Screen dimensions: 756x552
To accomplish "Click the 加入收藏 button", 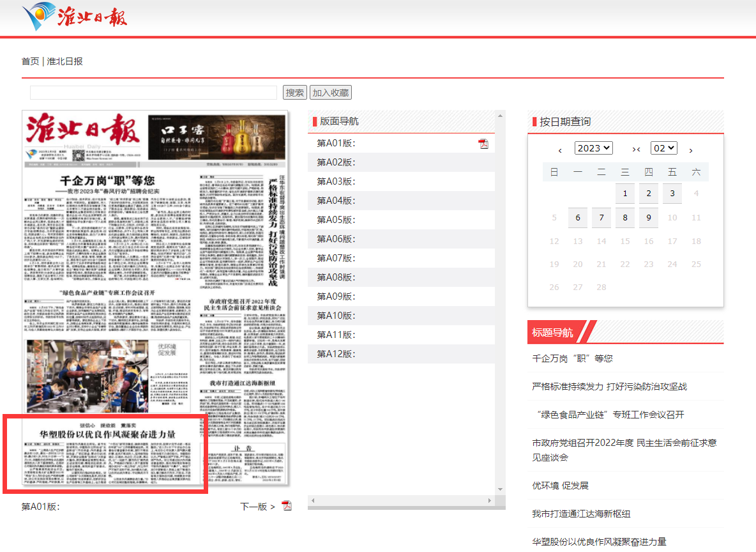I will tap(331, 93).
